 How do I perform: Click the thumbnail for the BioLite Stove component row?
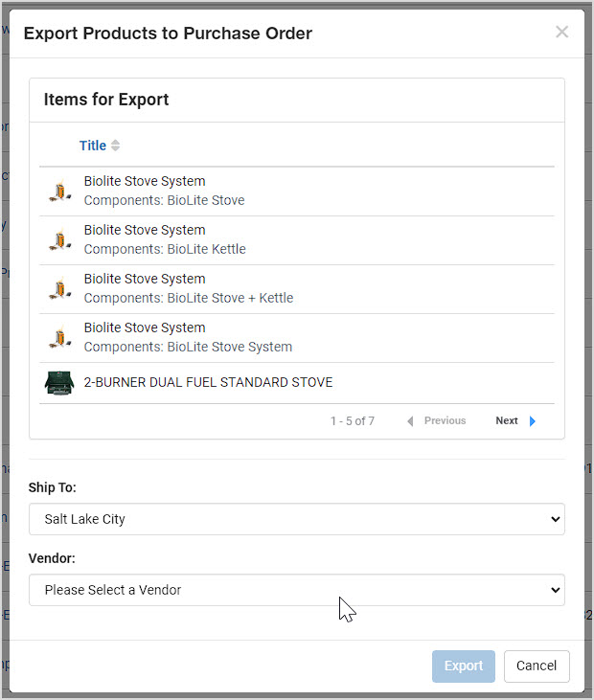(59, 192)
